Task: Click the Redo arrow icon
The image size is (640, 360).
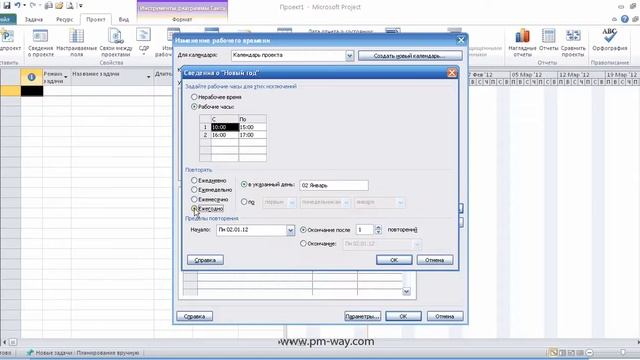Action: pyautogui.click(x=33, y=5)
